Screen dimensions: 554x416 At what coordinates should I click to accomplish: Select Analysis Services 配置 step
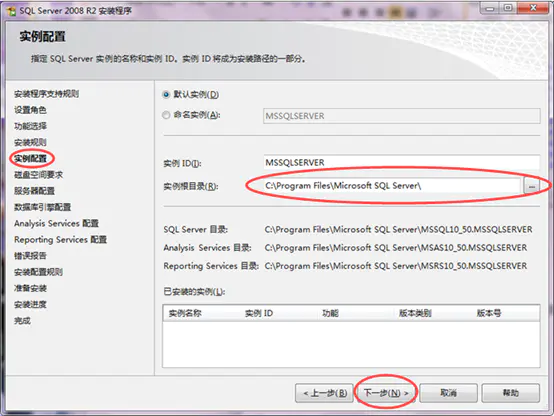[56, 223]
